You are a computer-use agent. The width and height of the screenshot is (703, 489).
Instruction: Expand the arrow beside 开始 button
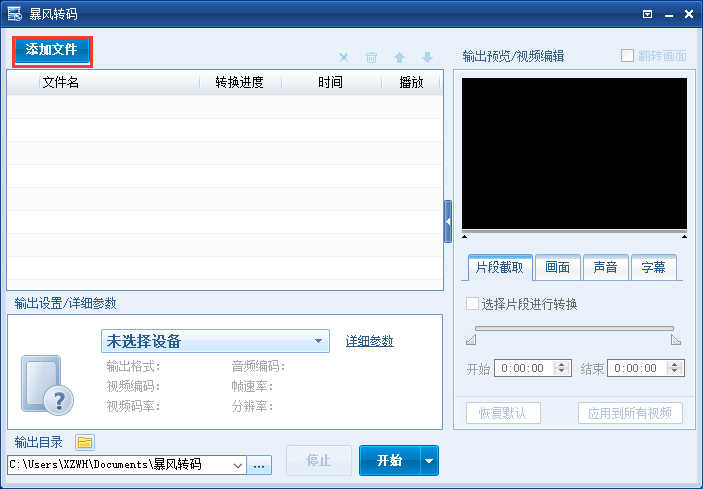(x=429, y=461)
